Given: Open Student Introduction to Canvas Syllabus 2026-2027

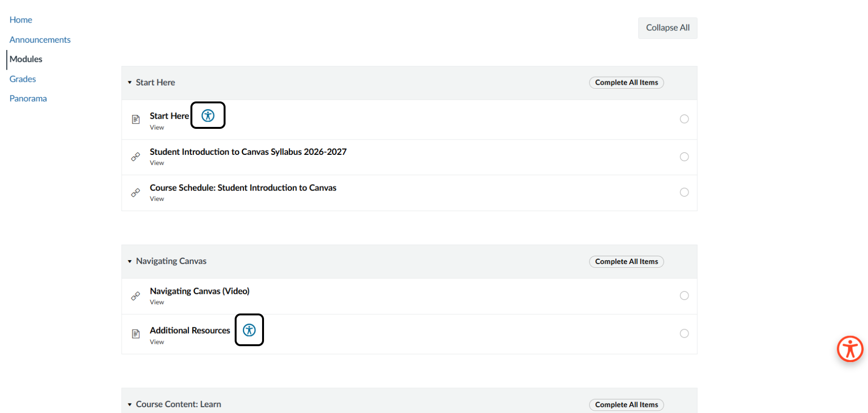Looking at the screenshot, I should tap(248, 152).
